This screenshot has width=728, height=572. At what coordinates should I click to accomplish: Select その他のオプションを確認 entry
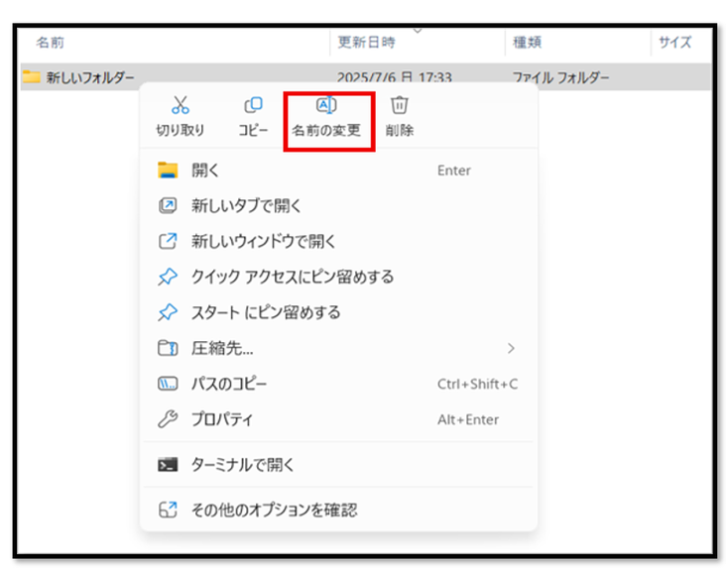(x=339, y=510)
